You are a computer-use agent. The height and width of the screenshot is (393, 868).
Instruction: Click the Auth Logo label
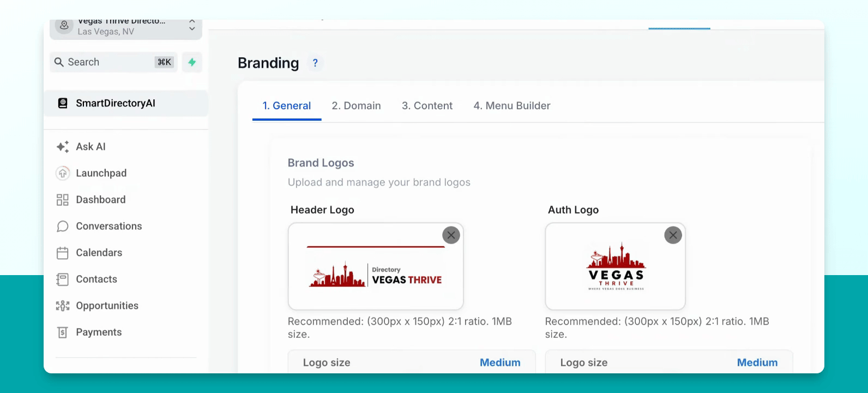(574, 210)
